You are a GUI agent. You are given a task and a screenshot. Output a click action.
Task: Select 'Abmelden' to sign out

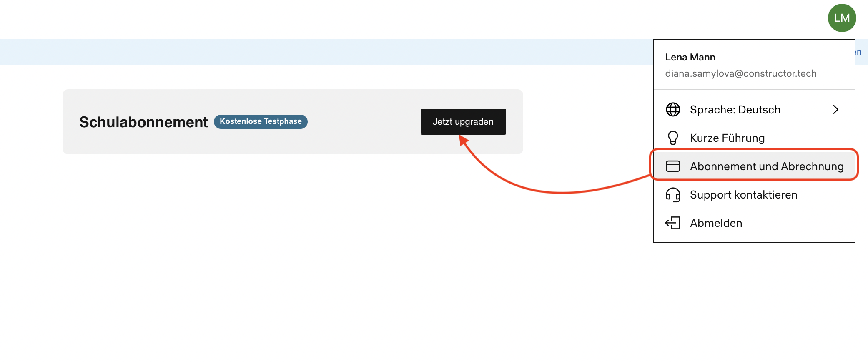[x=716, y=223]
